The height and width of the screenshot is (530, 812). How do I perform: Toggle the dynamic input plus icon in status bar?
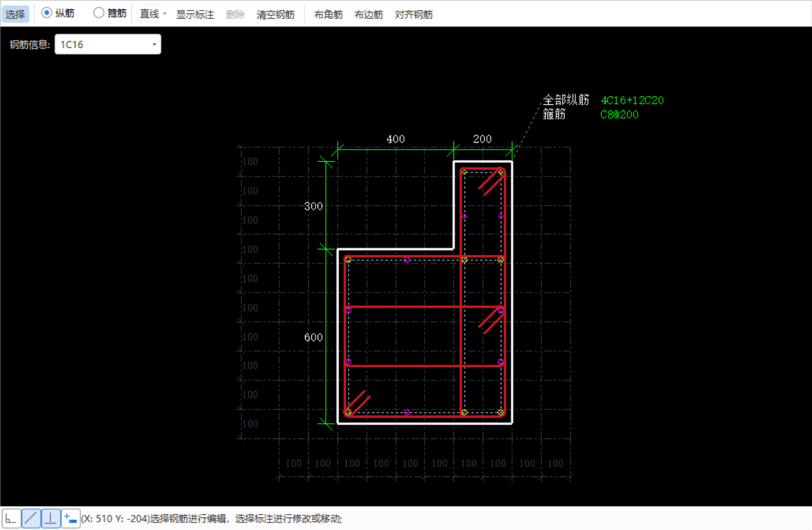coord(71,519)
